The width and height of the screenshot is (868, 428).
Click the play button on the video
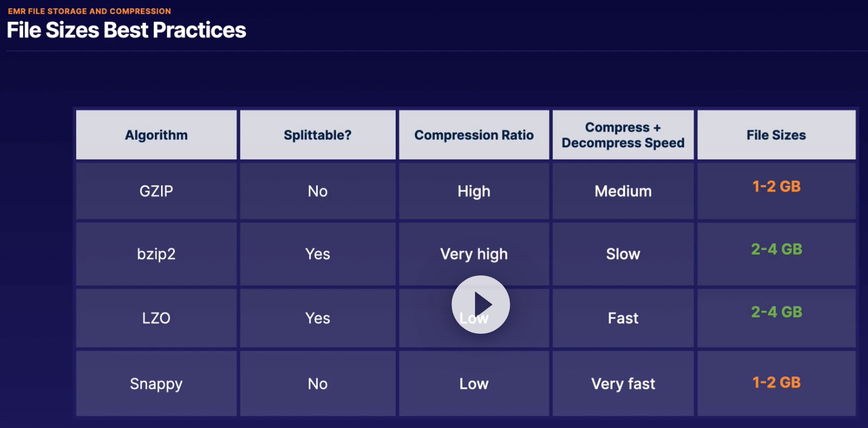(x=481, y=305)
